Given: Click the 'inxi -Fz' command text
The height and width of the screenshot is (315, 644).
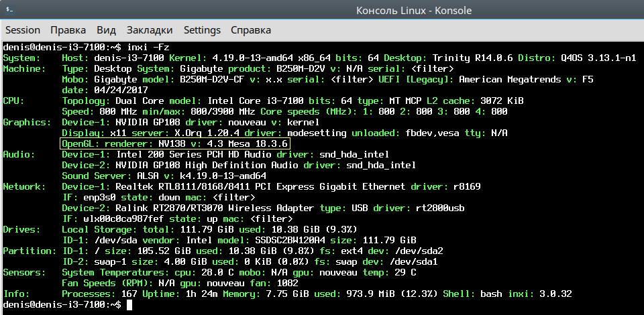Looking at the screenshot, I should point(148,47).
